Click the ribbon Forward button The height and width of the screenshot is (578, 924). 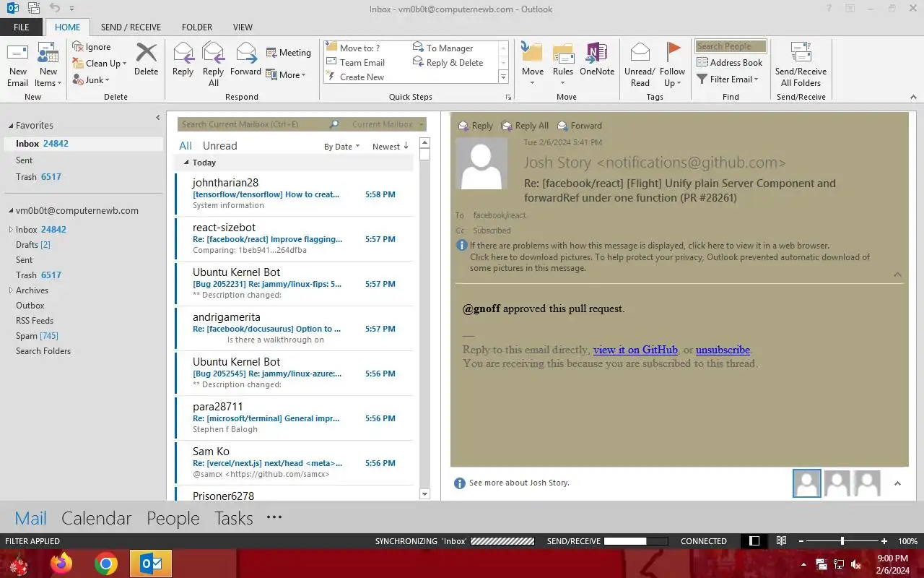[x=245, y=59]
